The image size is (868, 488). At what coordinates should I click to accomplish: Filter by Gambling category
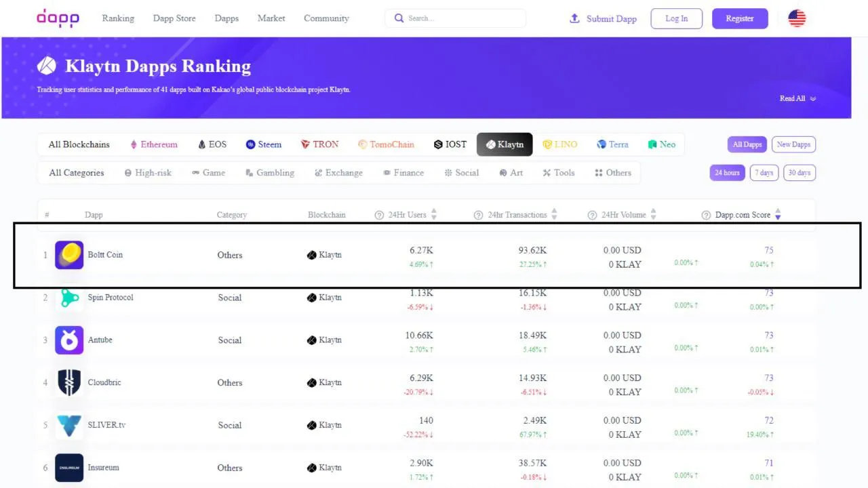pyautogui.click(x=270, y=173)
